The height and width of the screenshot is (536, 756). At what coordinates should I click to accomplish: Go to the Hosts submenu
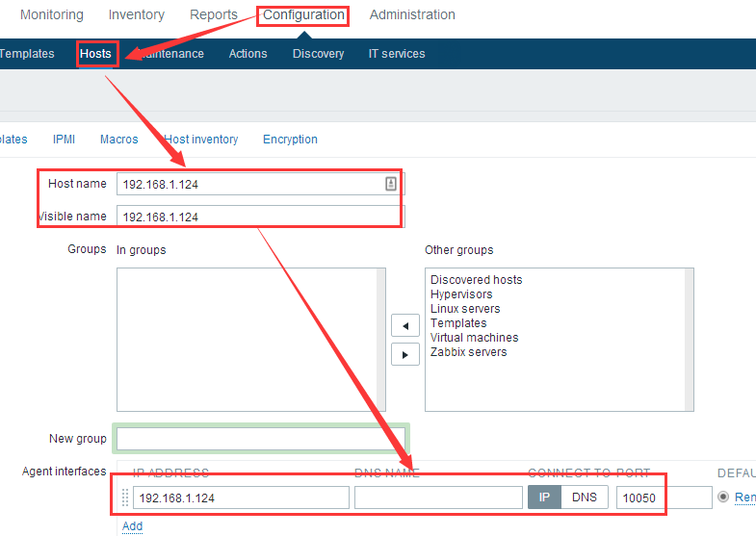(x=95, y=54)
